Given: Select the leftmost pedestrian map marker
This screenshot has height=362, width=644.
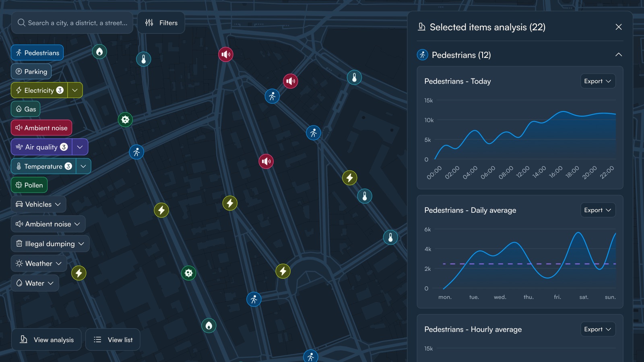Looking at the screenshot, I should (x=136, y=152).
